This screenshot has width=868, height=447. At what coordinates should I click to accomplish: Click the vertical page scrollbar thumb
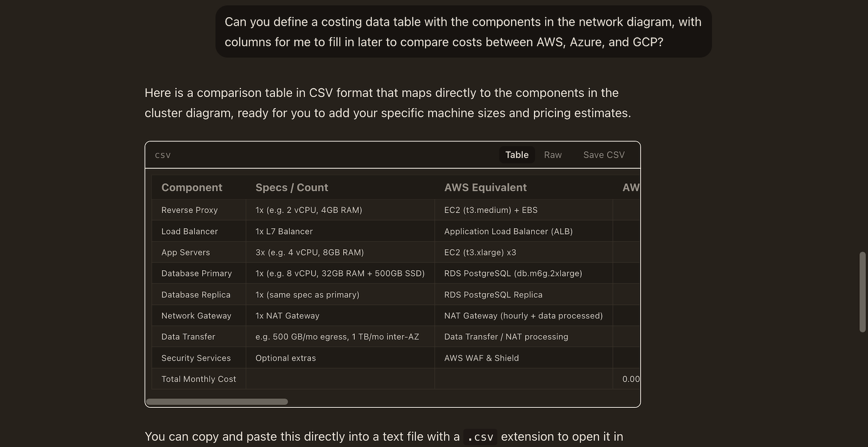point(862,292)
